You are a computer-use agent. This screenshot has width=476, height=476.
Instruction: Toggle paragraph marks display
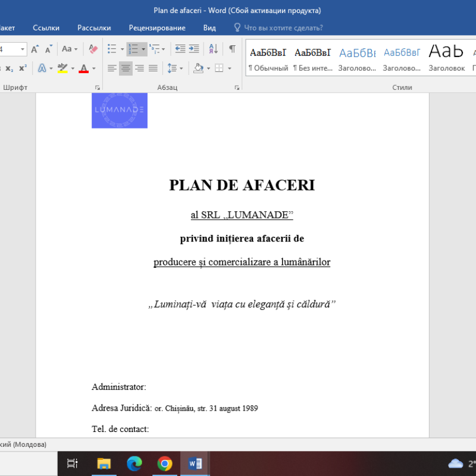coord(231,49)
